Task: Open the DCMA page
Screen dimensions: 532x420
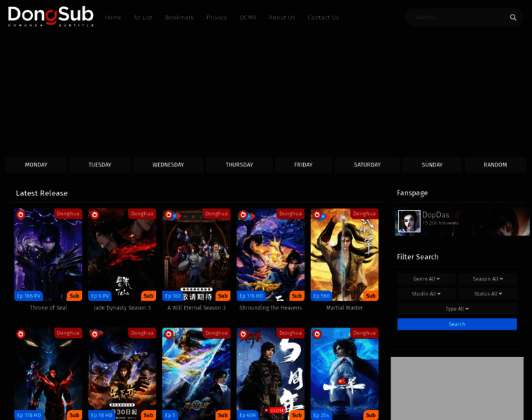Action: pos(248,17)
